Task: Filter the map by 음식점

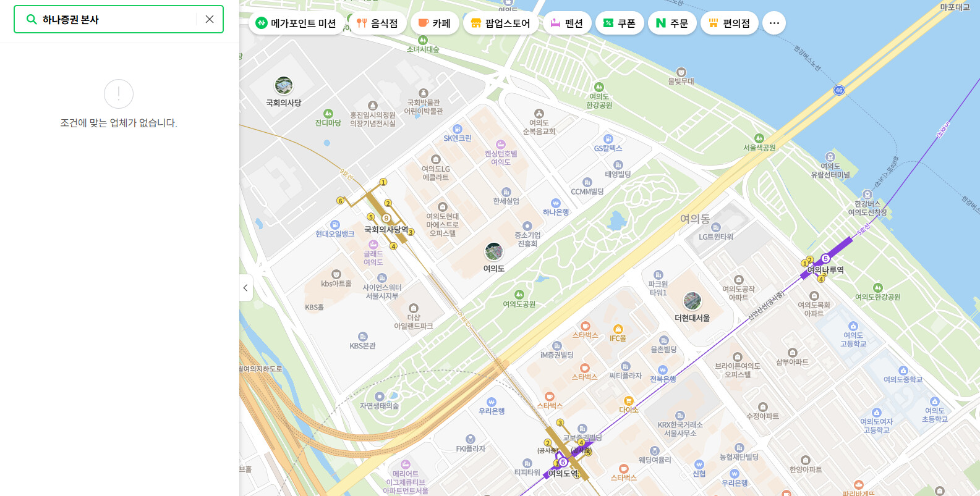Action: pos(377,23)
